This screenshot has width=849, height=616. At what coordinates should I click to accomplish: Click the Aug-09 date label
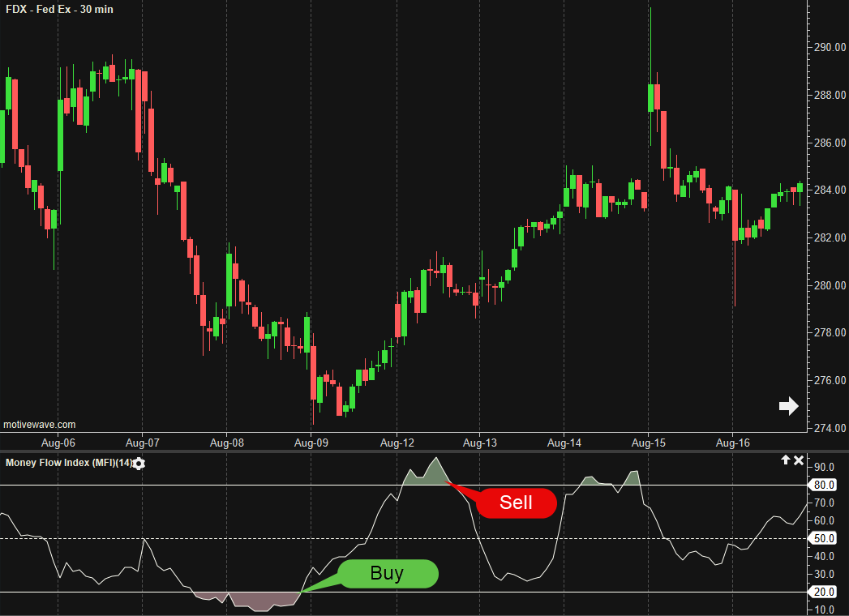[311, 443]
